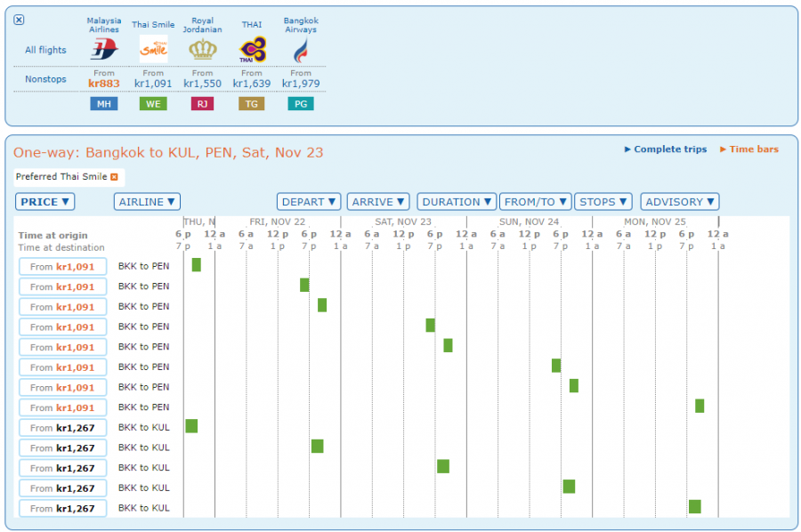Toggle the WE airline filter badge
Screen dimensions: 801x532
(153, 103)
